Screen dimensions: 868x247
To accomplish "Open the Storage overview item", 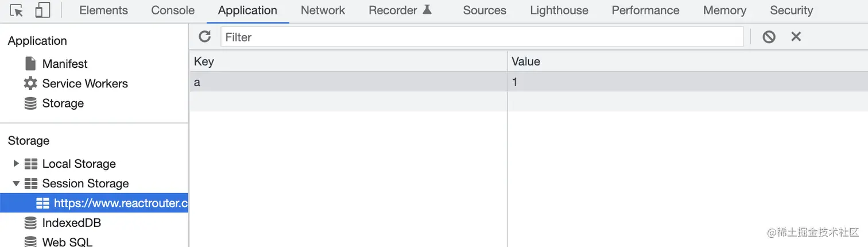I will (x=63, y=103).
